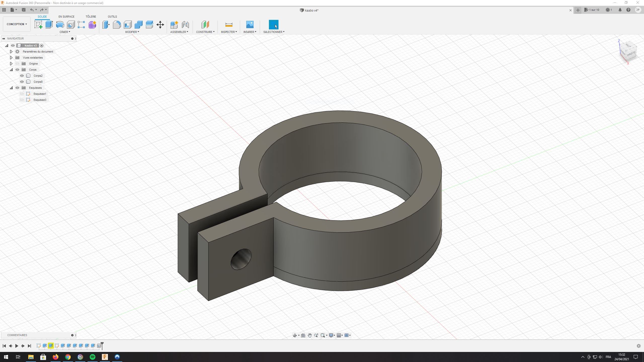
Task: Hide the Corps8 body with eye icon
Action: [22, 82]
